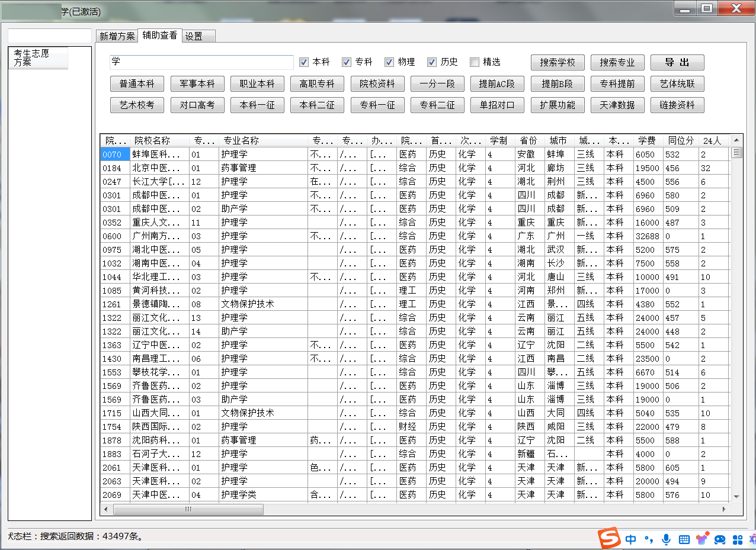
Task: Switch to the 新增方案 tab
Action: [117, 36]
